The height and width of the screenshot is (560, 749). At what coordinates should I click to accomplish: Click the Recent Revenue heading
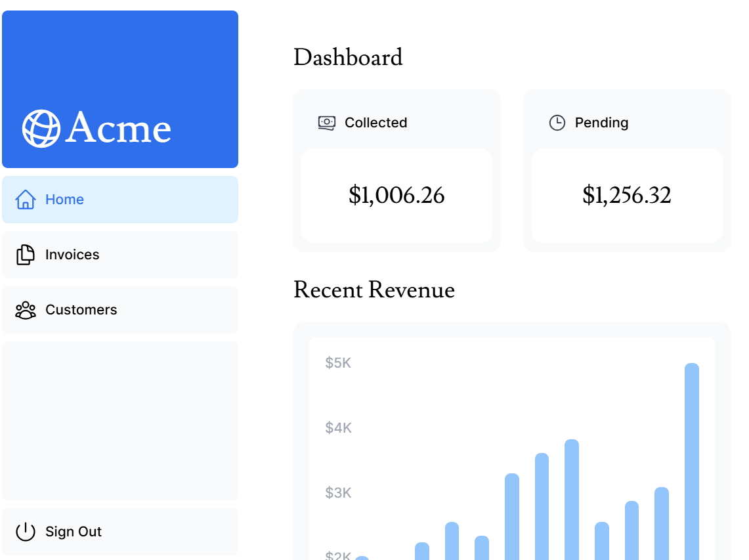point(374,290)
